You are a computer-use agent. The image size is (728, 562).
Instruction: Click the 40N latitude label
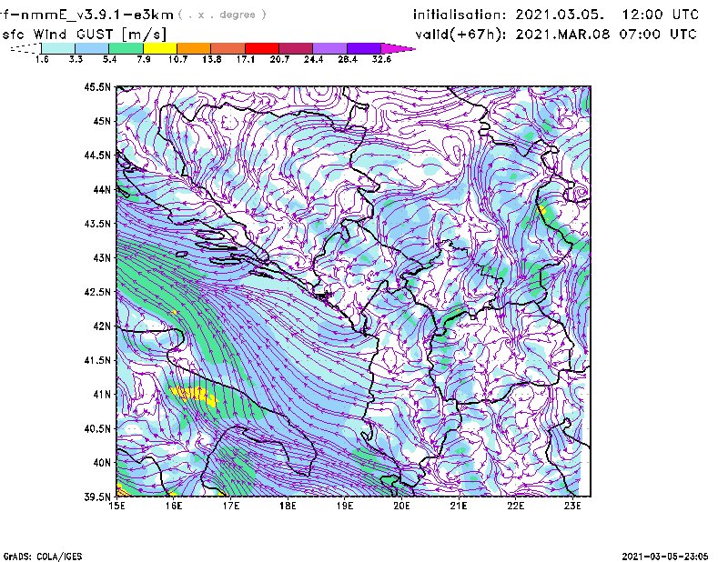(x=102, y=463)
